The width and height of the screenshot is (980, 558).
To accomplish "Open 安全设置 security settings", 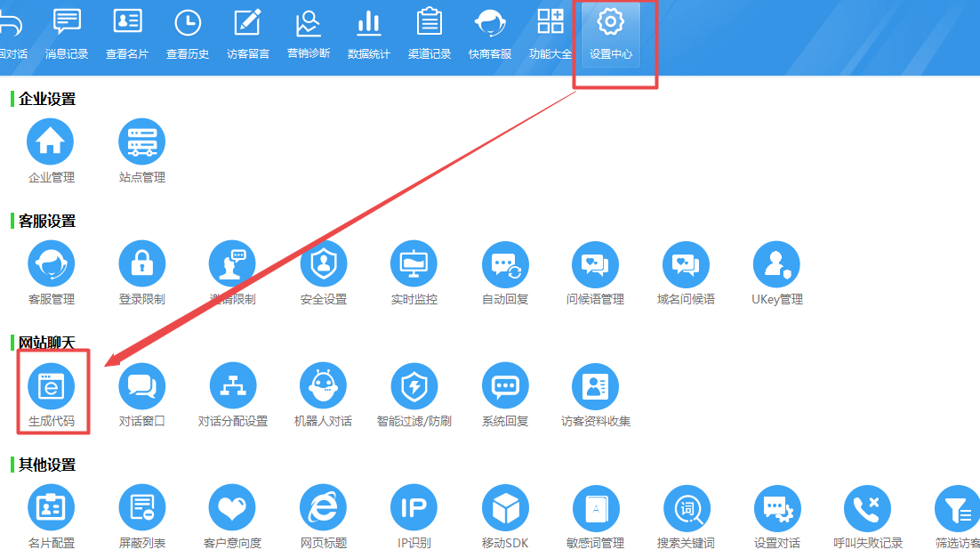I will coord(324,264).
